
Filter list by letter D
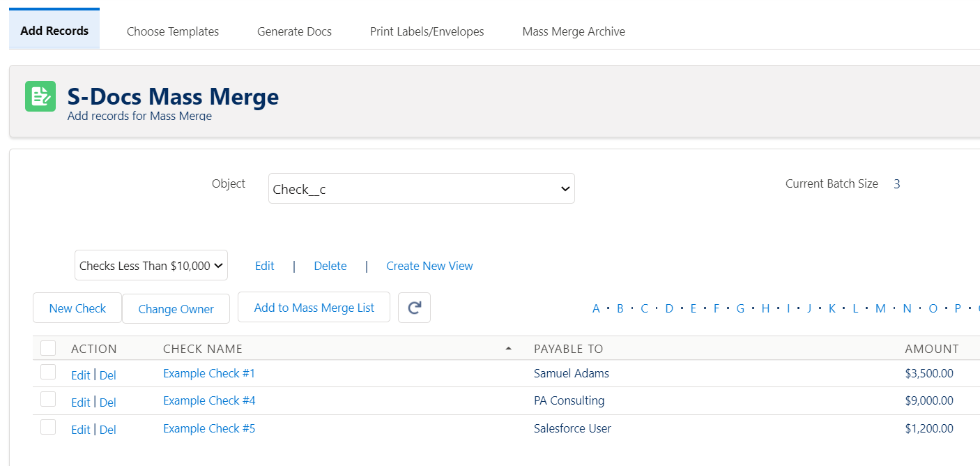click(x=669, y=308)
